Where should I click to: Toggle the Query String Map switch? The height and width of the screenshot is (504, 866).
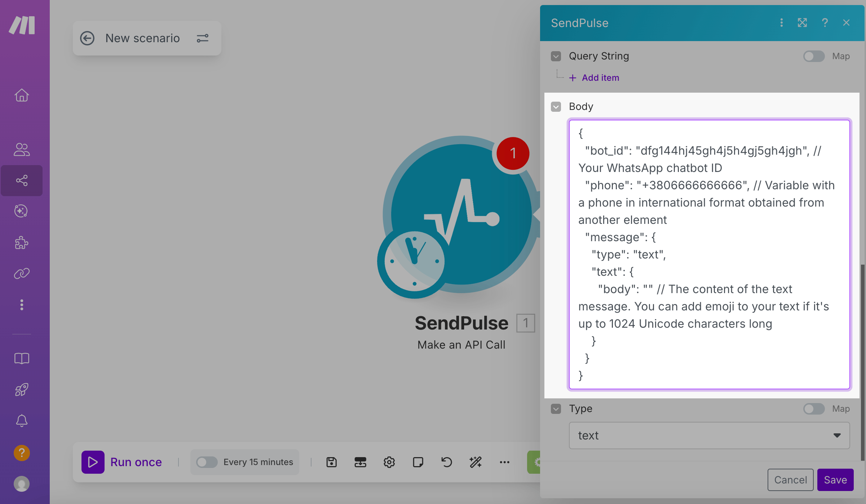(x=814, y=56)
